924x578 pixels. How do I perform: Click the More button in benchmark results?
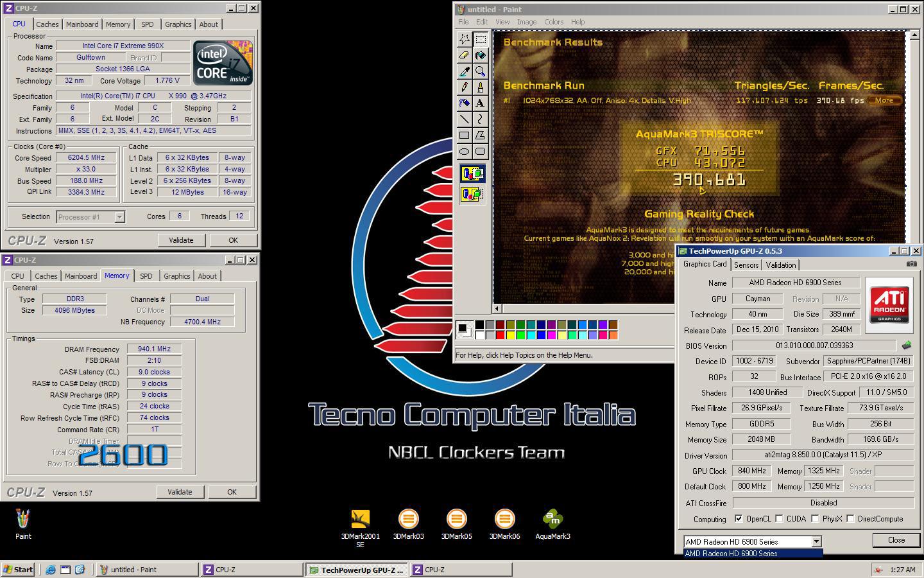pyautogui.click(x=884, y=100)
